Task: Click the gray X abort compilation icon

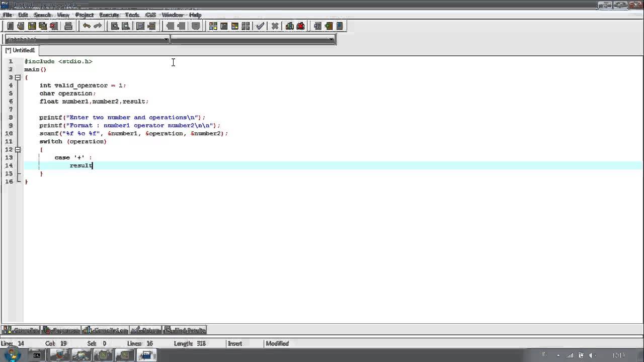Action: (275, 26)
